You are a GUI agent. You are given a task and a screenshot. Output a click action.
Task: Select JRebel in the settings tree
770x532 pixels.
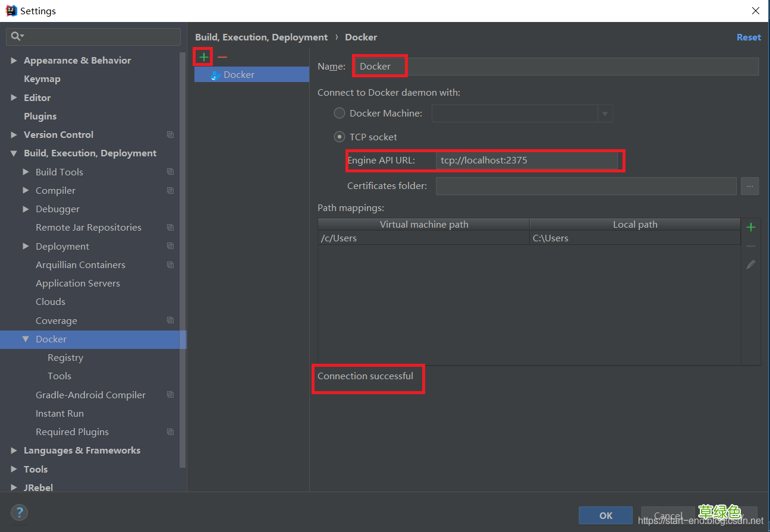tap(38, 488)
